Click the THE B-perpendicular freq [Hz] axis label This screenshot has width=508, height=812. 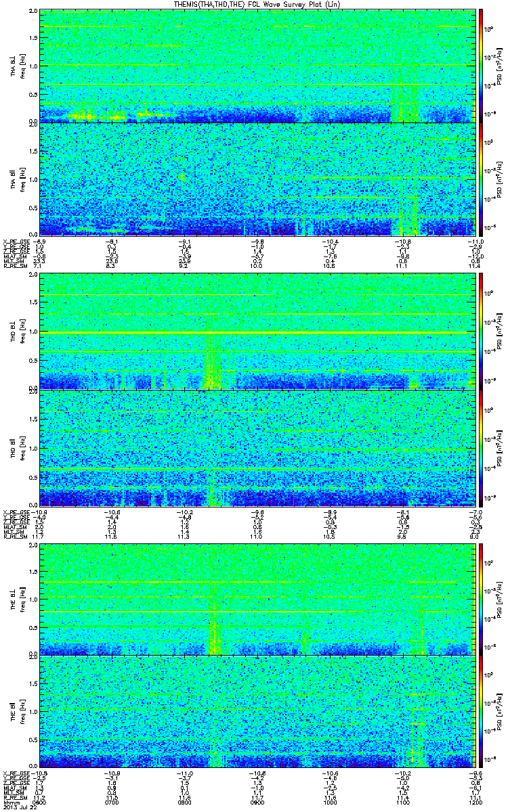(x=22, y=599)
